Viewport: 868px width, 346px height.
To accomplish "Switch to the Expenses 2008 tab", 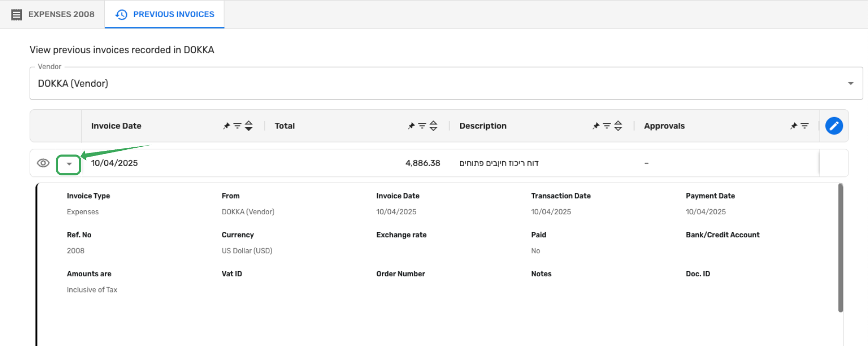I will point(53,15).
